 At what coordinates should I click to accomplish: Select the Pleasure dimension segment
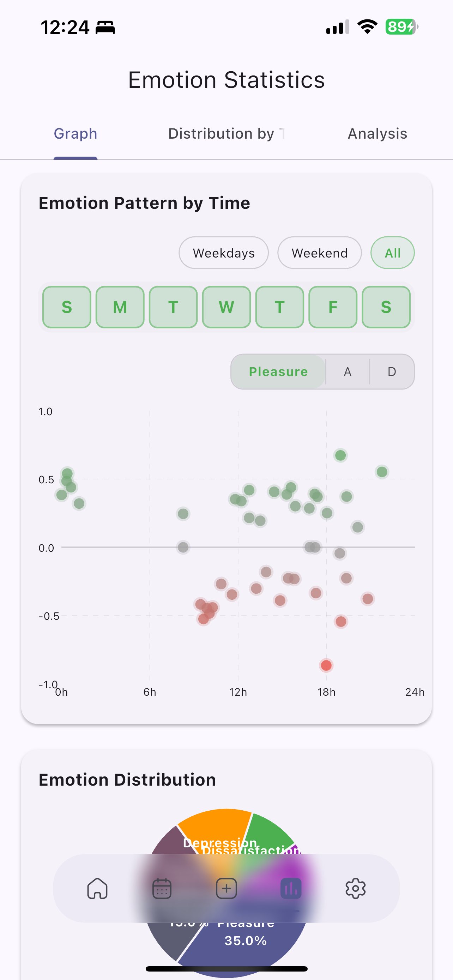pos(278,372)
